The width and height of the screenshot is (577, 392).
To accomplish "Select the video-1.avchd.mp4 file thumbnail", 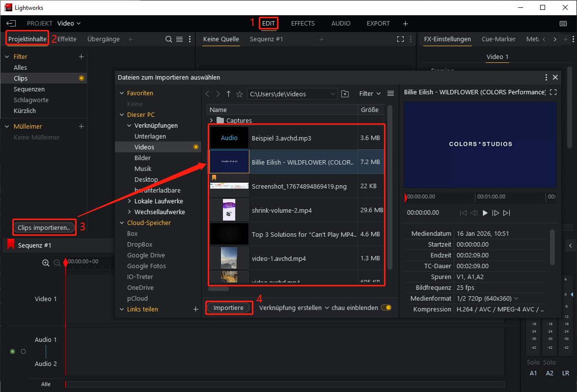I will 229,258.
